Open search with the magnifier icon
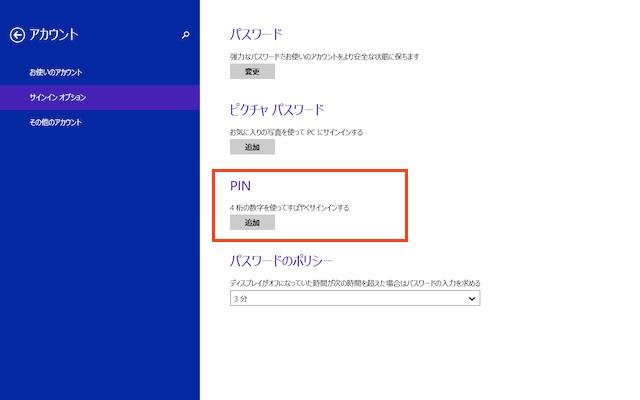 185,35
